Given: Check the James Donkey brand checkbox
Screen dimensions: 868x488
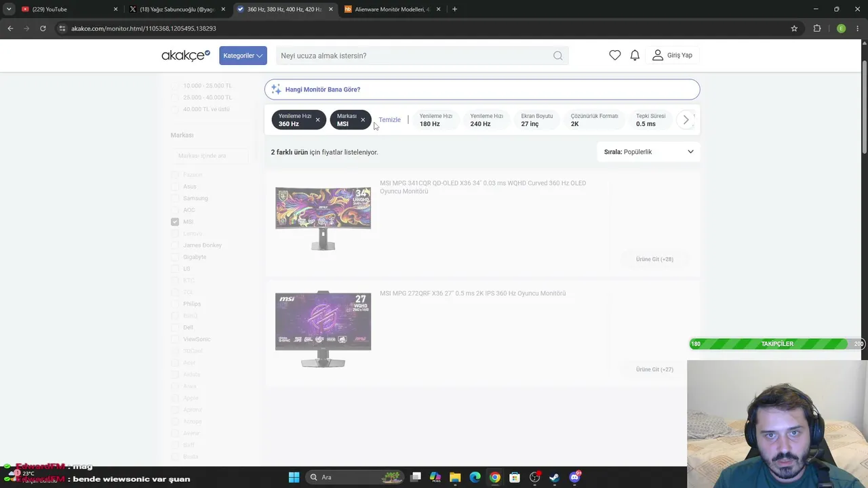Looking at the screenshot, I should pyautogui.click(x=175, y=245).
